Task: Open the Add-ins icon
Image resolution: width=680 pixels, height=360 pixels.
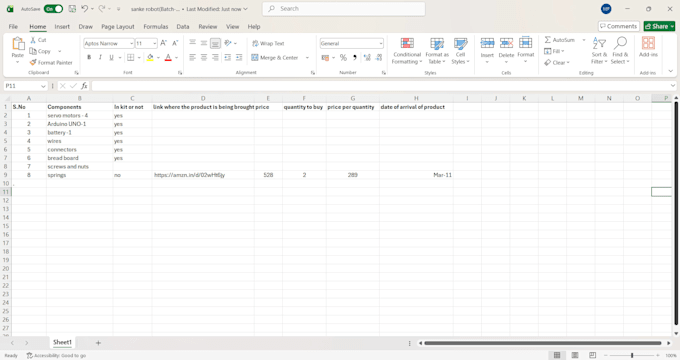Action: coord(648,44)
